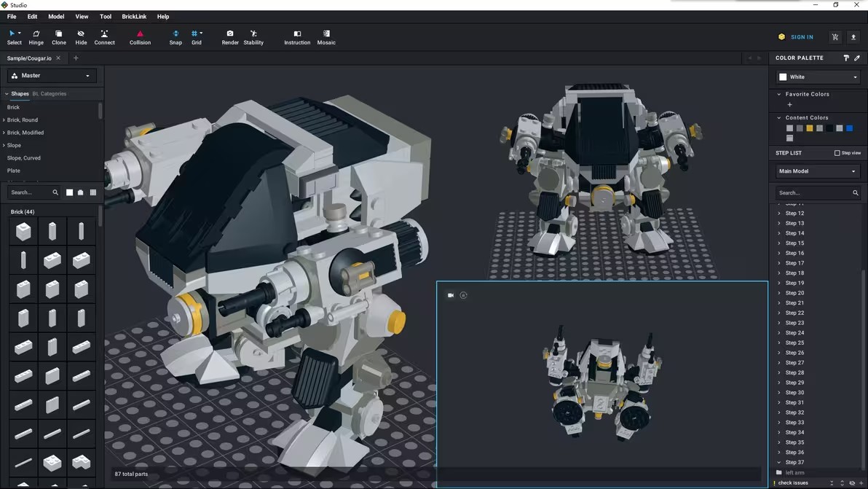This screenshot has height=489, width=868.
Task: Toggle the hidden-parts eye icon in step list footer
Action: point(852,483)
